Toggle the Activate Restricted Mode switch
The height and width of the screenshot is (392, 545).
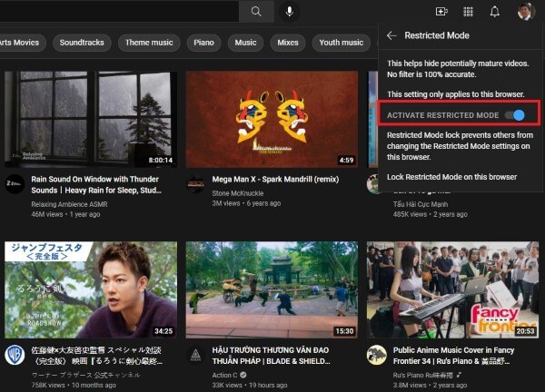[515, 115]
